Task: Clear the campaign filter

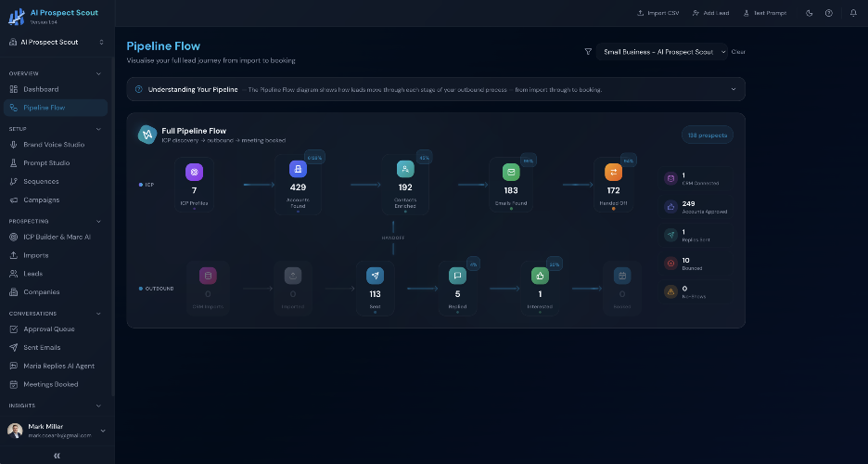Action: point(738,51)
